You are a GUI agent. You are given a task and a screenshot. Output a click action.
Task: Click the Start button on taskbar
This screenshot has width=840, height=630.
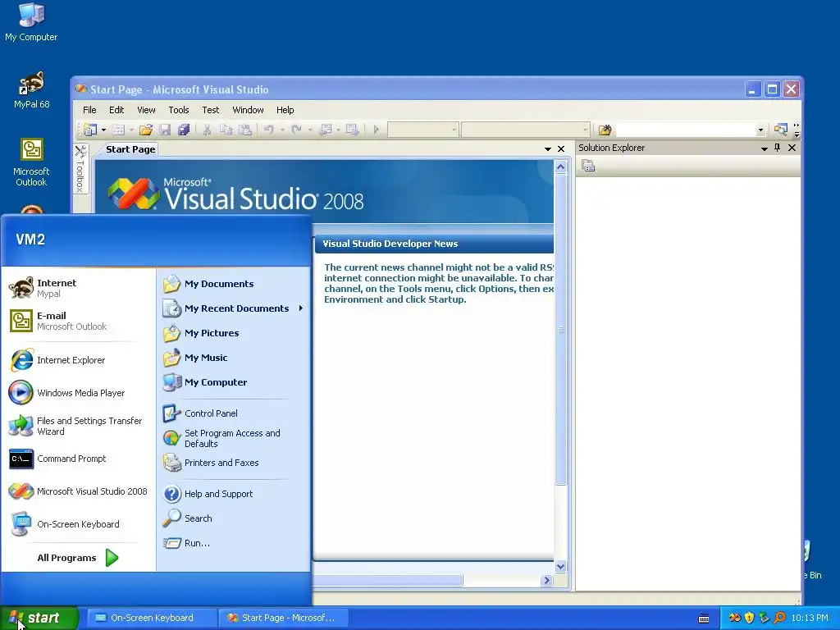pos(39,618)
